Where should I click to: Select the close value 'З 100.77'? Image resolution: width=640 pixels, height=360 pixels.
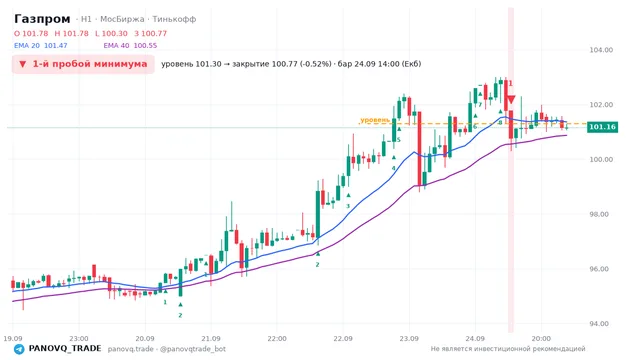click(151, 33)
